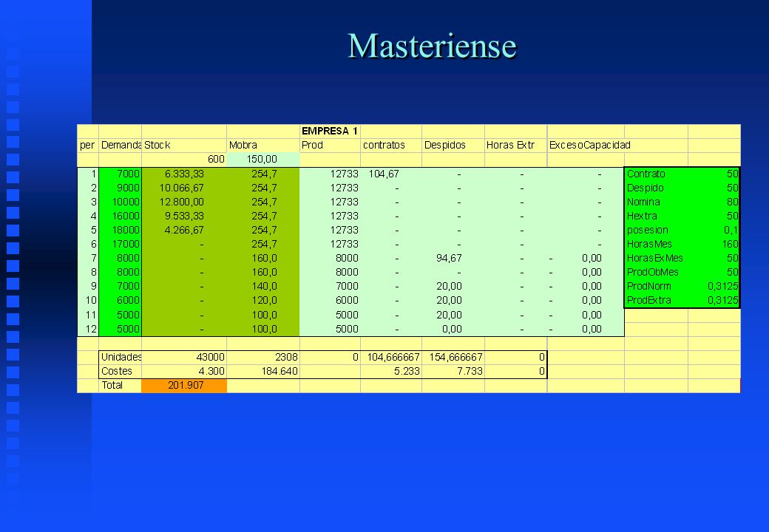Image resolution: width=769 pixels, height=532 pixels.
Task: Click stock cell 12.800,00
Action: click(x=184, y=202)
